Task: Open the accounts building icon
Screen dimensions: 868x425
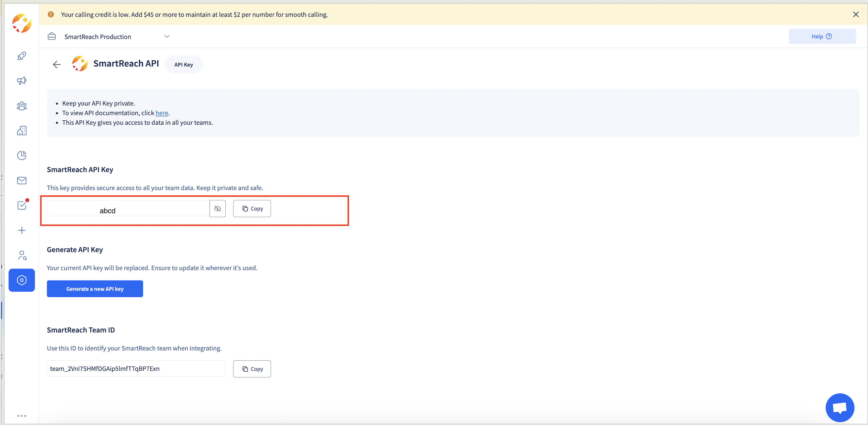Action: coord(22,130)
